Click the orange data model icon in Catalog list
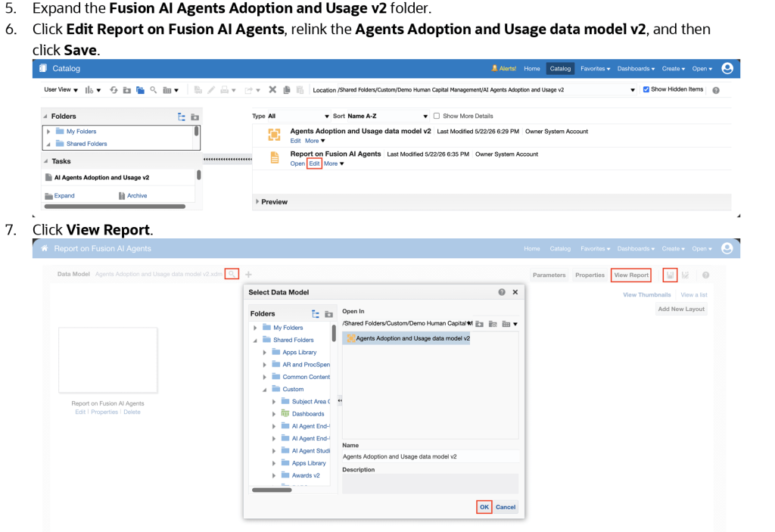The width and height of the screenshot is (775, 532). 274,135
